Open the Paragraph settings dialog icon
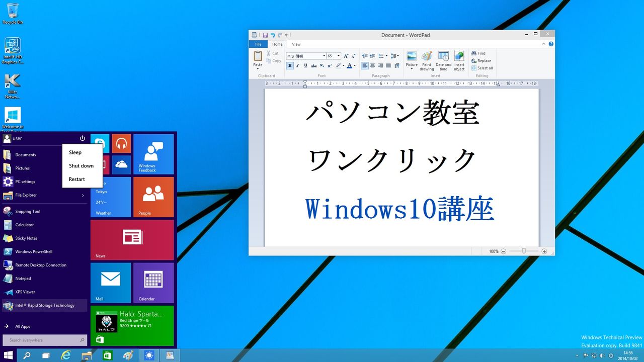 (396, 66)
